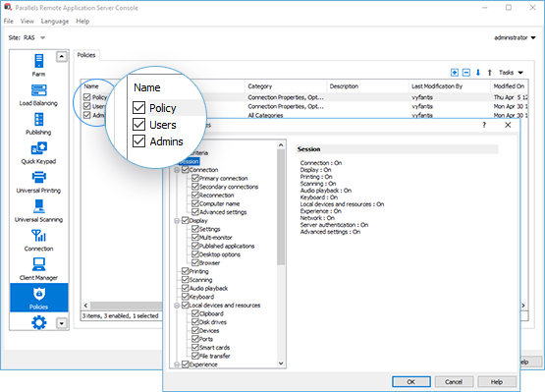Image resolution: width=545 pixels, height=392 pixels.
Task: Select the Policies sidebar item
Action: click(39, 298)
